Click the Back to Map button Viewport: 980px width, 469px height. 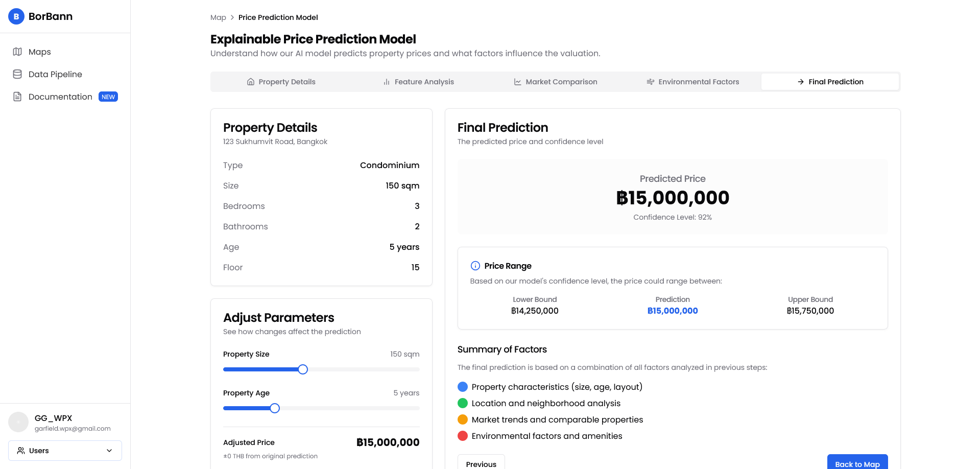tap(857, 462)
